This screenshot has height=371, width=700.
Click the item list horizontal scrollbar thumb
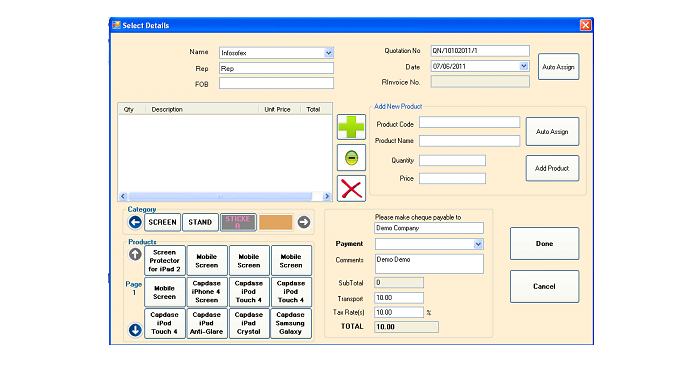[x=220, y=196]
